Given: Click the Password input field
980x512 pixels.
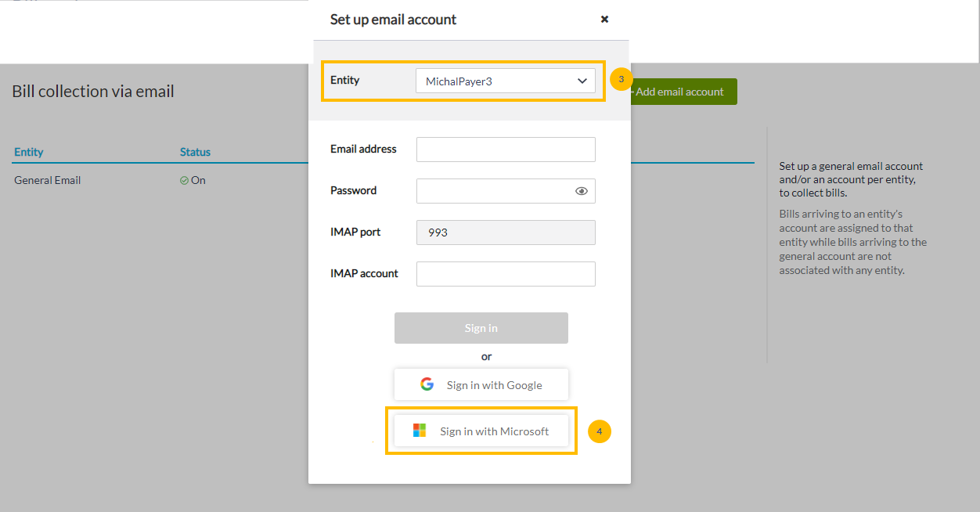Looking at the screenshot, I should coord(506,191).
